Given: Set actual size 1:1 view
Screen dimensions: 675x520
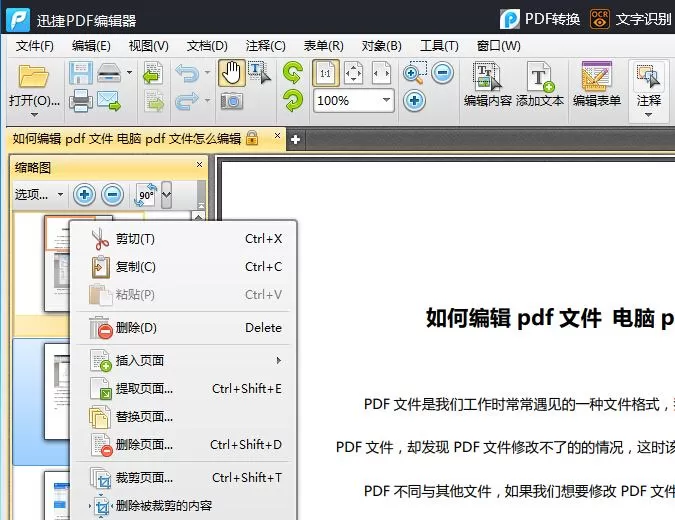Looking at the screenshot, I should [326, 73].
